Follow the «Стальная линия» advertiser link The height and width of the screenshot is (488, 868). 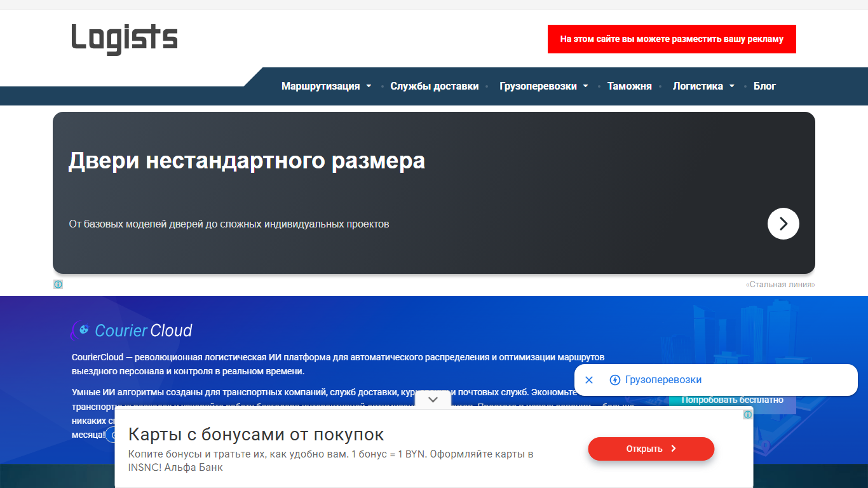coord(780,285)
